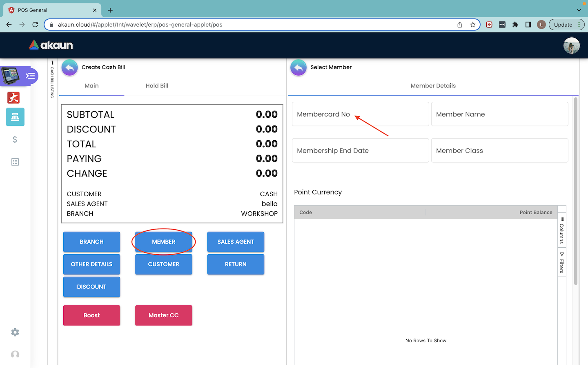Focus the Membership End Date field
588x368 pixels.
(x=361, y=150)
